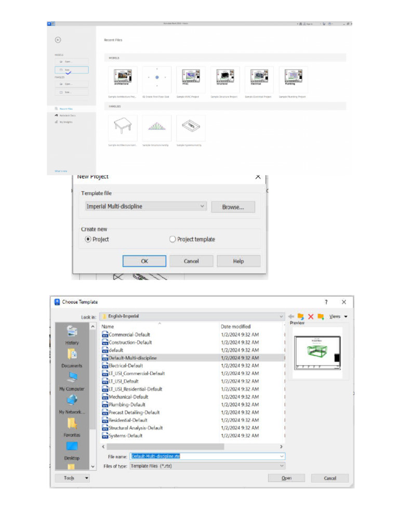This screenshot has width=399, height=532.
Task: Open the Files of type dropdown
Action: pyautogui.click(x=207, y=466)
